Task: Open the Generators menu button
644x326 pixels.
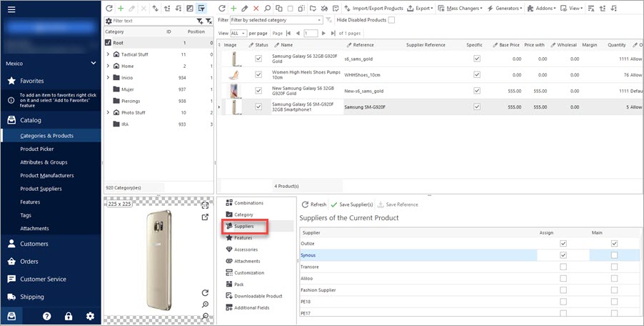Action: (x=505, y=9)
